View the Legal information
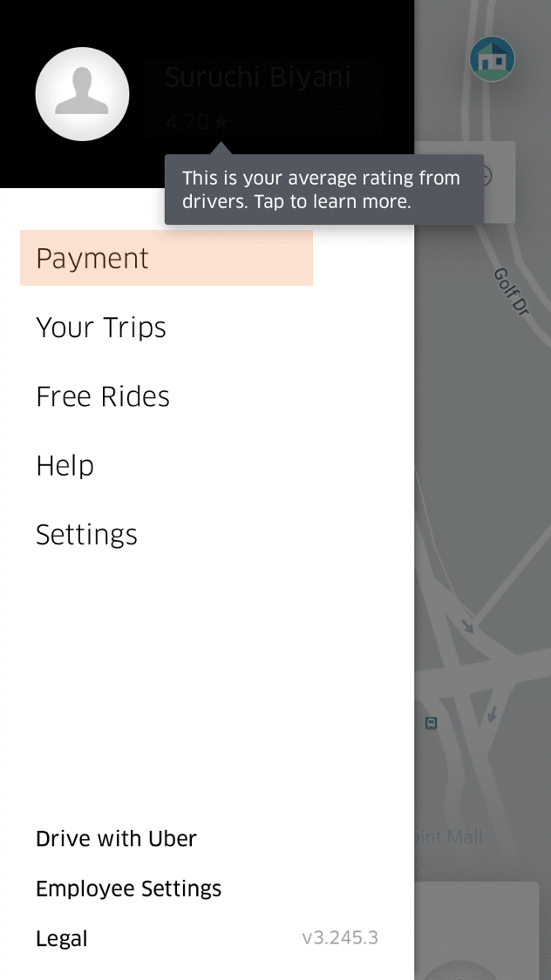This screenshot has height=980, width=551. (x=61, y=938)
